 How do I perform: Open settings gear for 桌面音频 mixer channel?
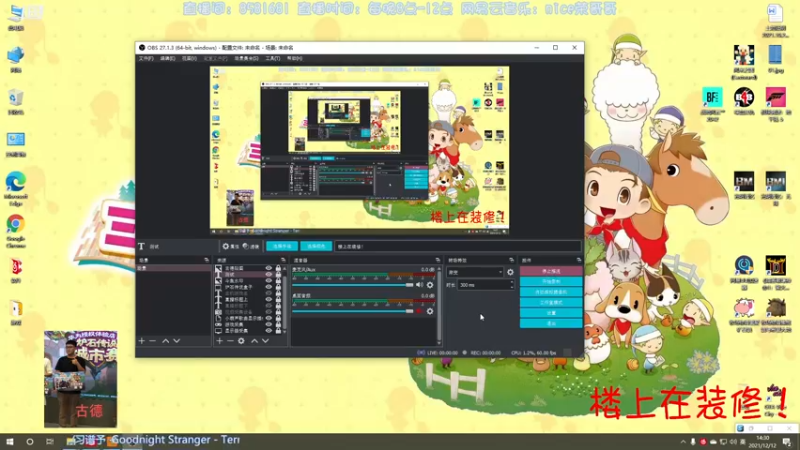(430, 311)
